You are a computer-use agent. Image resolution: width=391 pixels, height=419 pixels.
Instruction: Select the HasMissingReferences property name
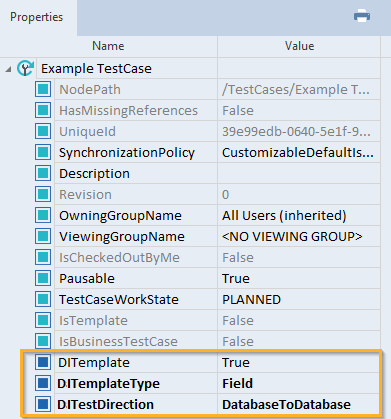pyautogui.click(x=128, y=110)
